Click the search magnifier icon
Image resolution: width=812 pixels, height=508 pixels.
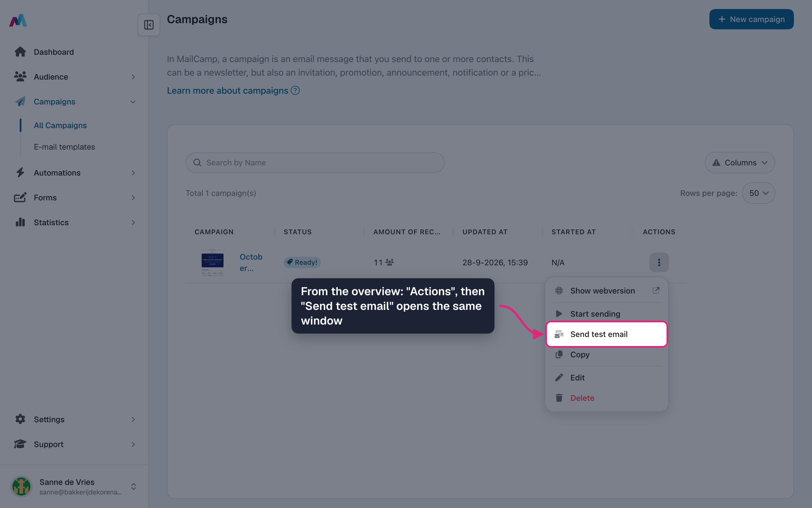coord(197,163)
